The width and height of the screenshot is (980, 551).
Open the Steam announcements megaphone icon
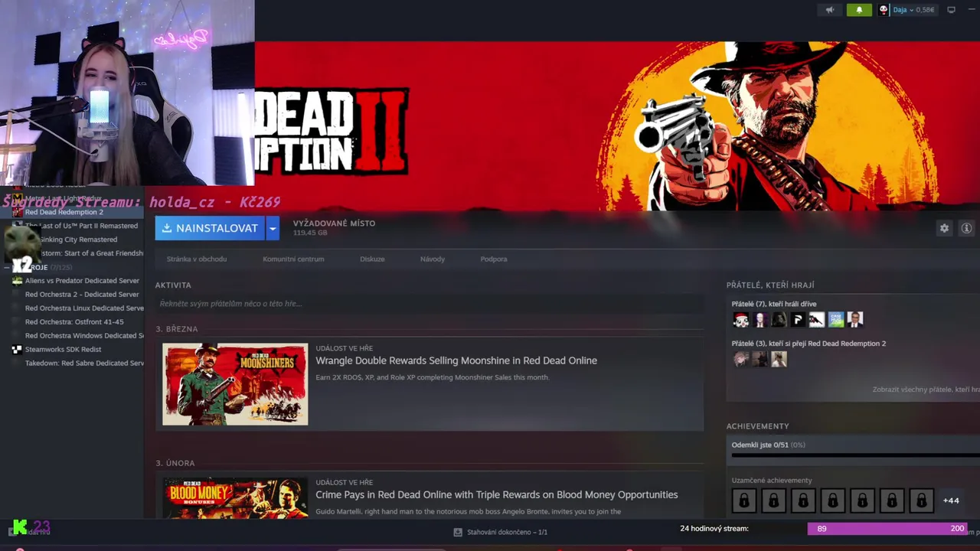pos(830,10)
